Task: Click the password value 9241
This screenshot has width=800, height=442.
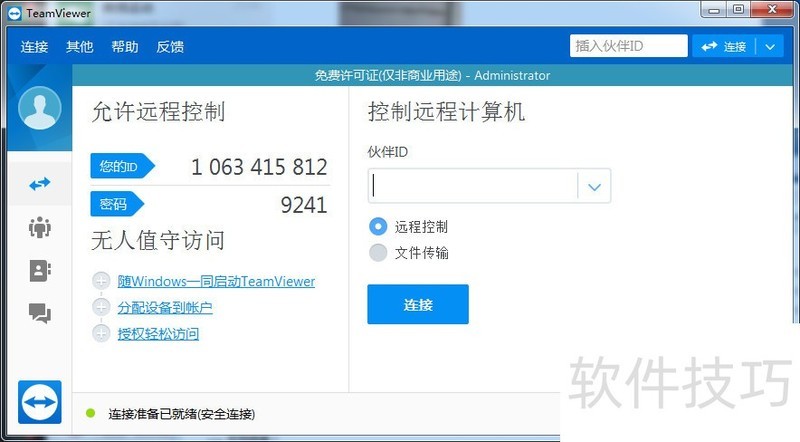Action: tap(304, 205)
